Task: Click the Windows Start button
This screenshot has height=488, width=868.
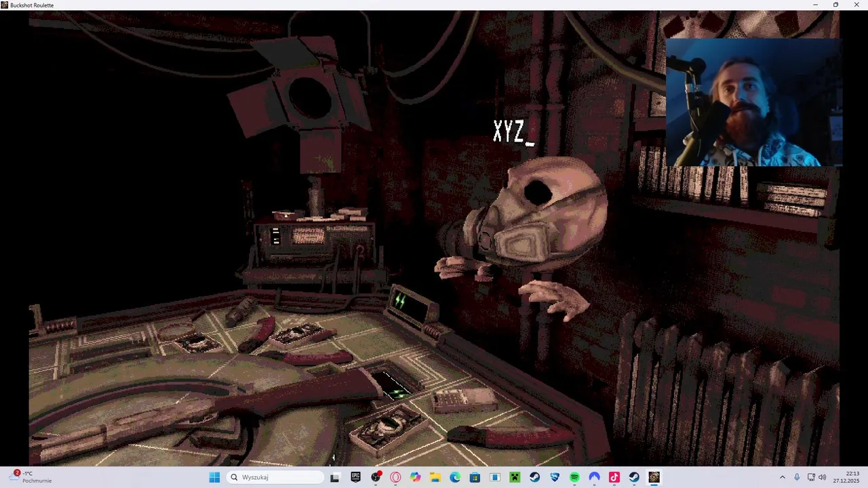Action: point(214,477)
